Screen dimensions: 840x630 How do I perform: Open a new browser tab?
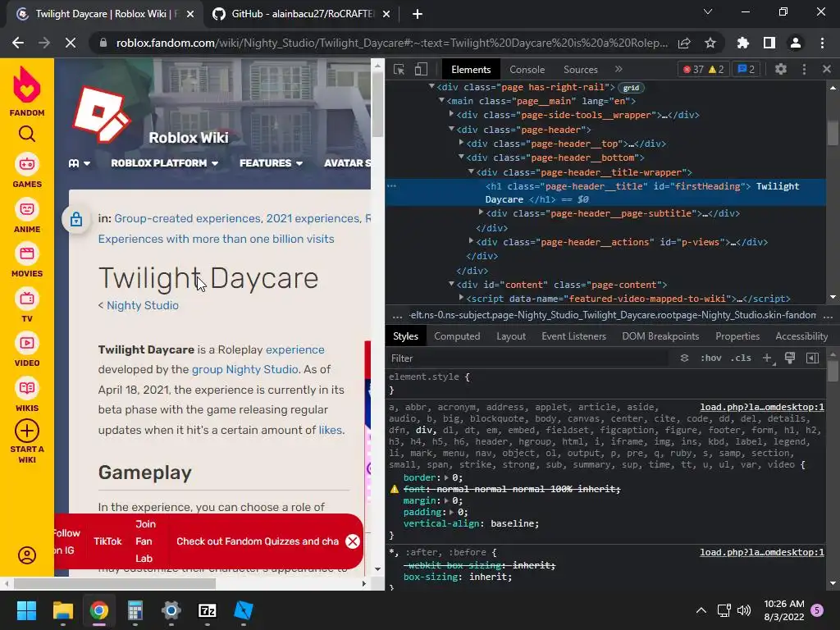tap(418, 14)
